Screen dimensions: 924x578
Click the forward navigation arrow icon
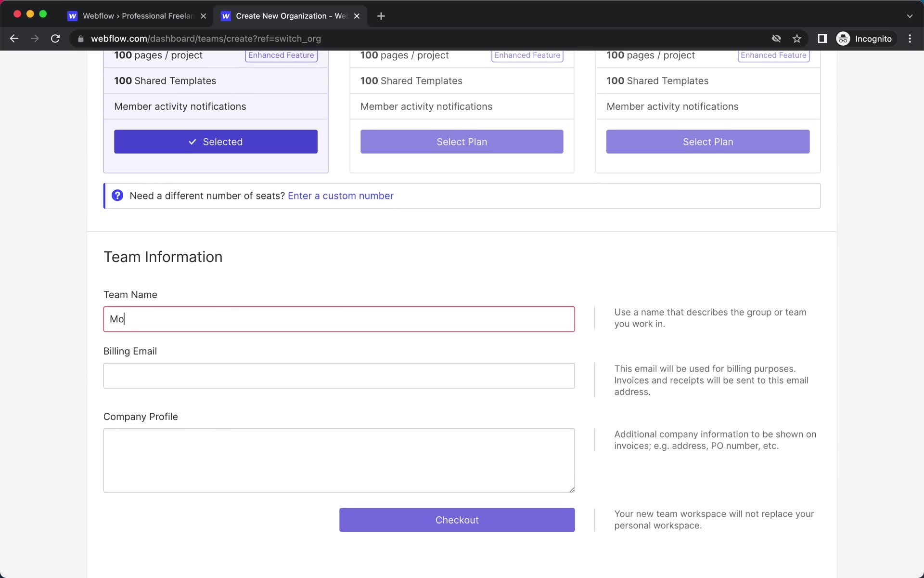tap(35, 39)
